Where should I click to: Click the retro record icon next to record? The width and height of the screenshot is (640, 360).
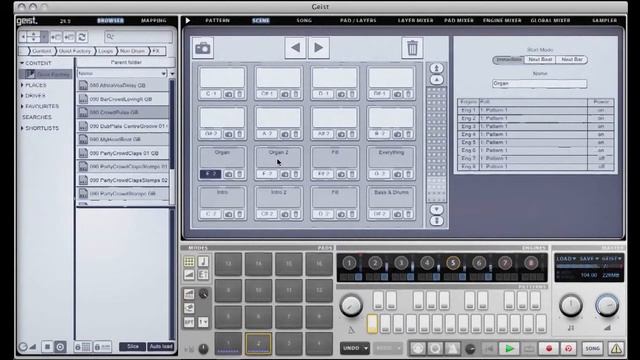[568, 349]
